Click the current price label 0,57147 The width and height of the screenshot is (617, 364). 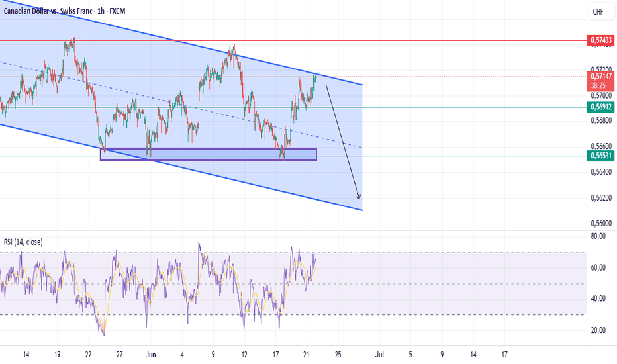[601, 76]
